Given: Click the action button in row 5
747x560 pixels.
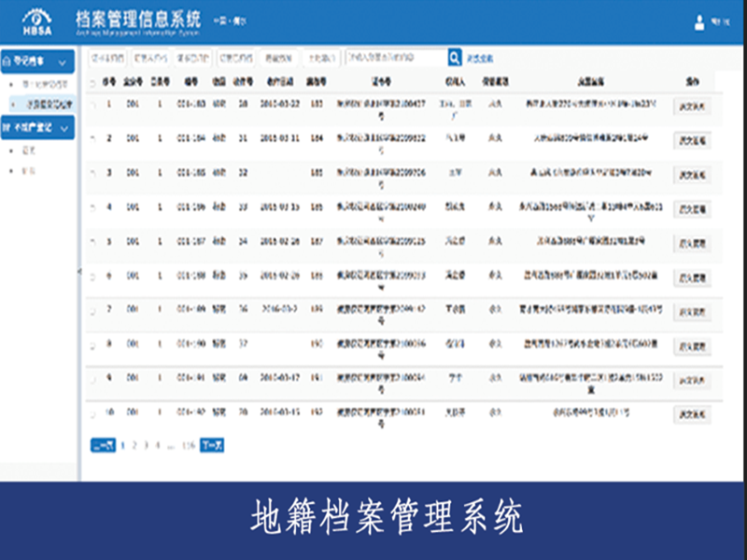Looking at the screenshot, I should (x=692, y=243).
